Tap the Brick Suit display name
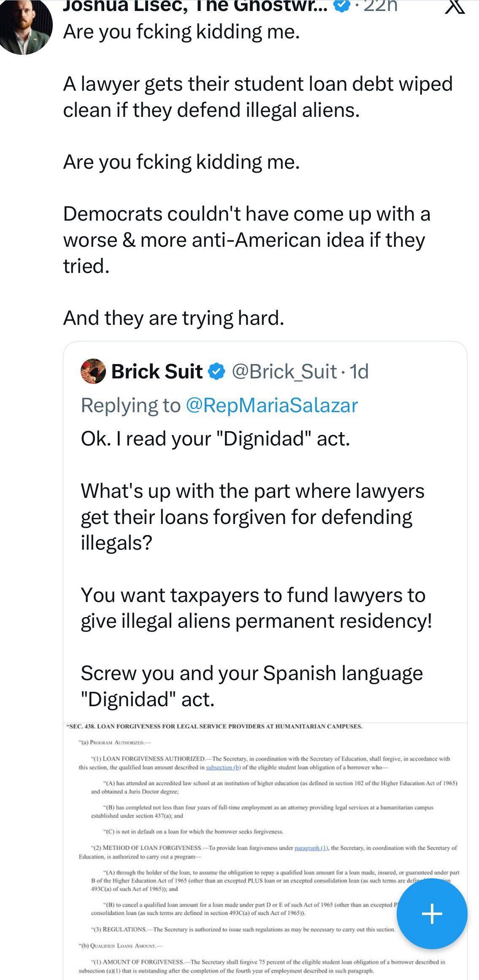 click(x=157, y=372)
